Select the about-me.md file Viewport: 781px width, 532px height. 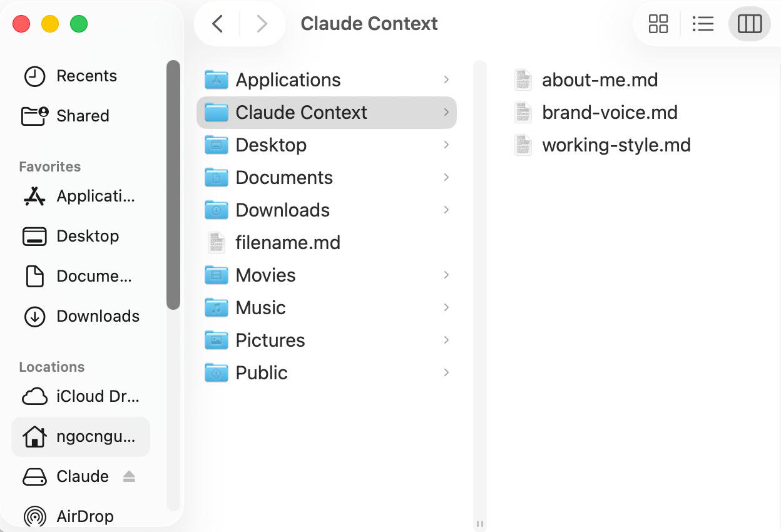[x=586, y=80]
